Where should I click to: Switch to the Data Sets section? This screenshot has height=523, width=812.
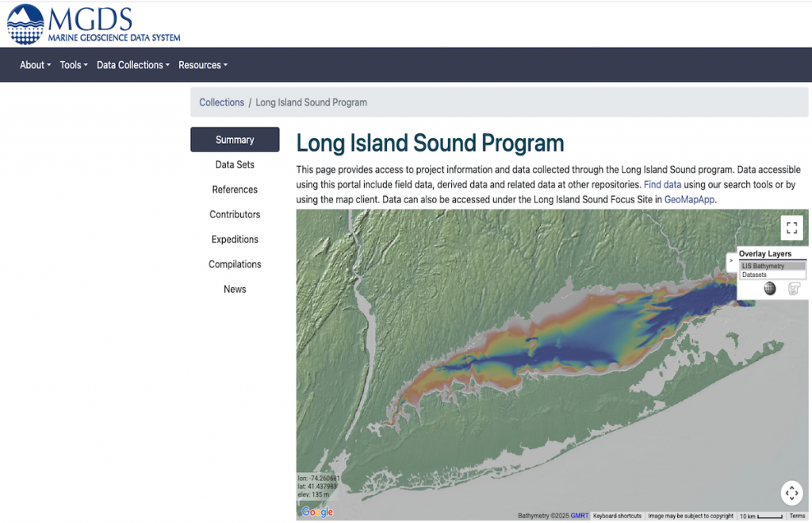click(x=235, y=164)
